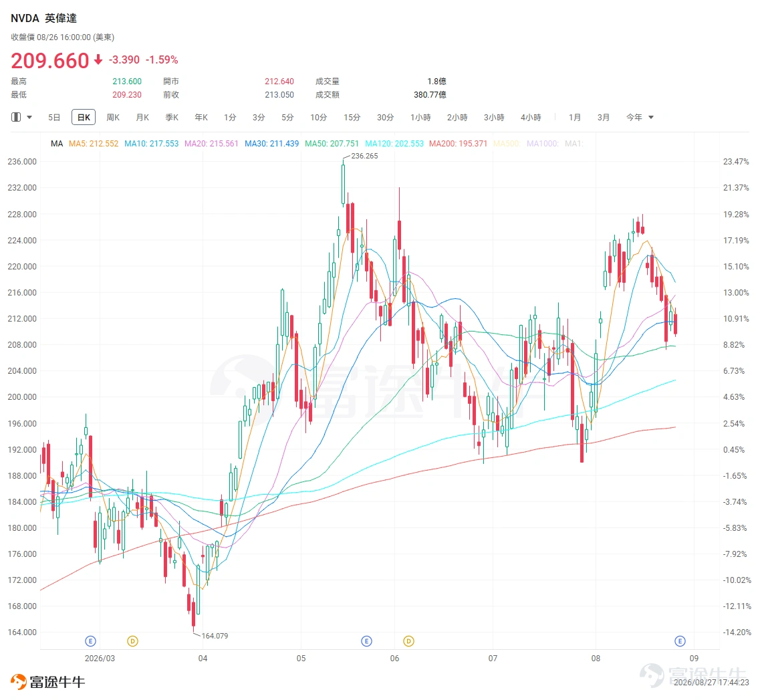Select the 1小時 interval
Image resolution: width=760 pixels, height=700 pixels.
click(x=420, y=117)
